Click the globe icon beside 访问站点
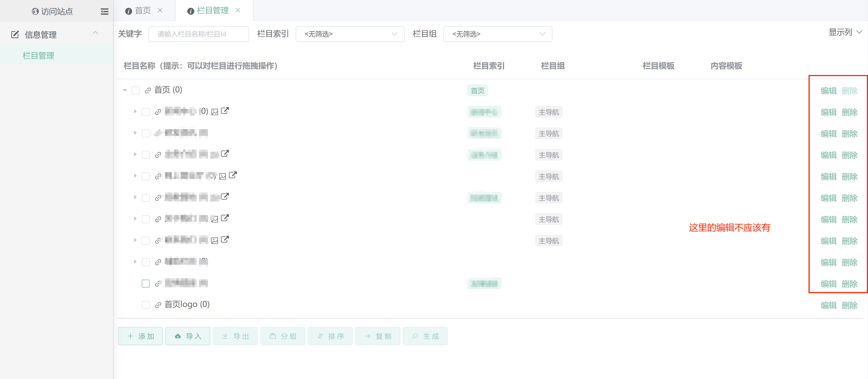Viewport: 868px width, 379px height. [x=35, y=12]
